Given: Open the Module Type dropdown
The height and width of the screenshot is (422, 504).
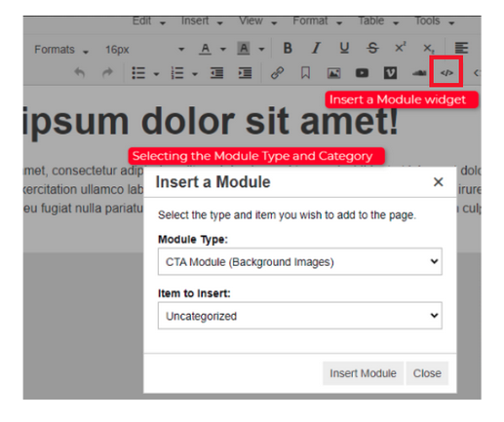Looking at the screenshot, I should 300,261.
